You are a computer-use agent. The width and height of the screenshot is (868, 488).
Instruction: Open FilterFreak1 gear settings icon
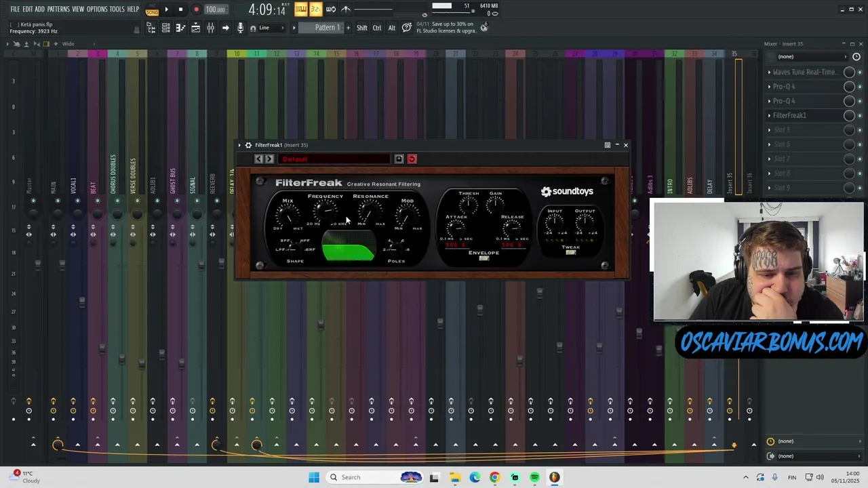click(x=248, y=145)
